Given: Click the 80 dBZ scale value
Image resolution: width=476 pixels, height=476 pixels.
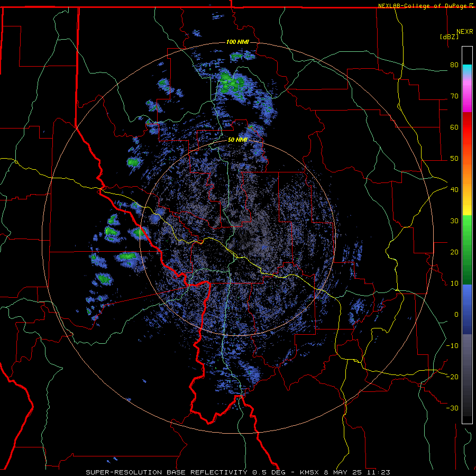Looking at the screenshot, I should [x=454, y=65].
